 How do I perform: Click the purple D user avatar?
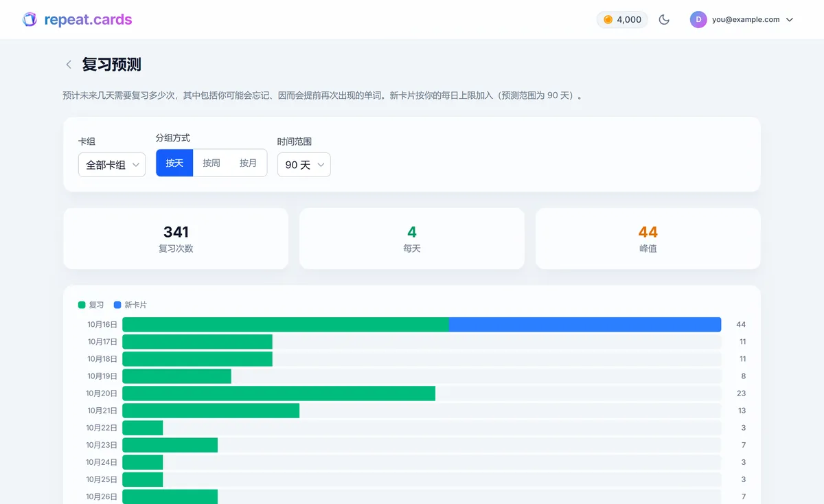(x=698, y=20)
